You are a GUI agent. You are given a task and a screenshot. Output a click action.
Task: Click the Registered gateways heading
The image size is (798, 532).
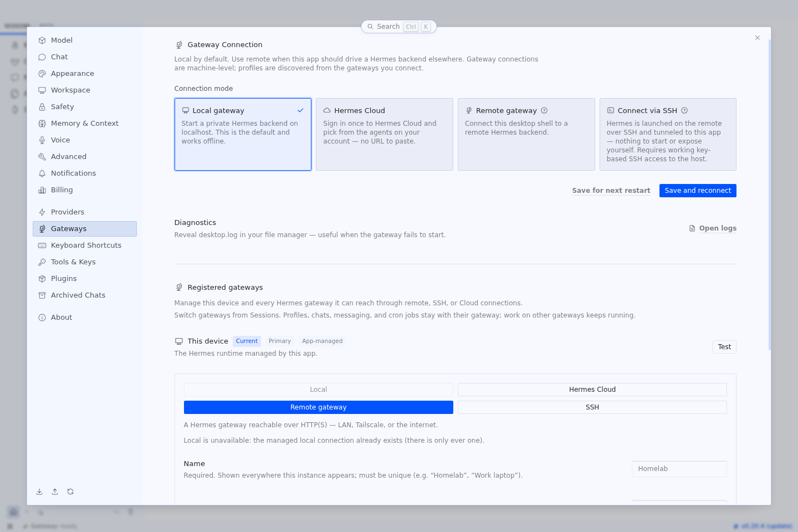point(225,288)
